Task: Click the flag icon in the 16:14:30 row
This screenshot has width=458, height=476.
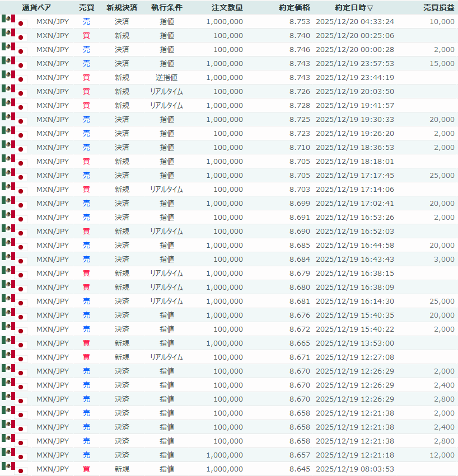Action: coord(13,301)
